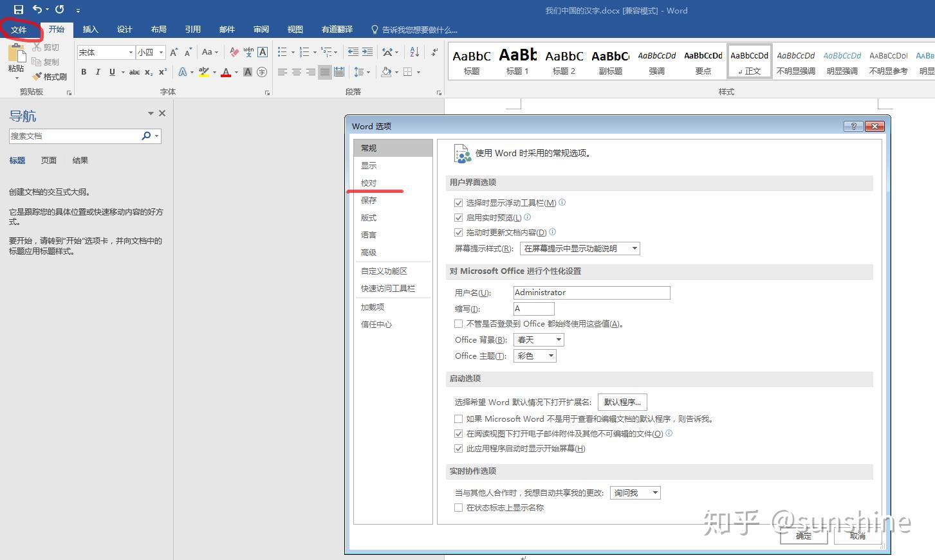935x560 pixels.
Task: Toggle '拖动时更新文档内容' checkbox
Action: (459, 233)
